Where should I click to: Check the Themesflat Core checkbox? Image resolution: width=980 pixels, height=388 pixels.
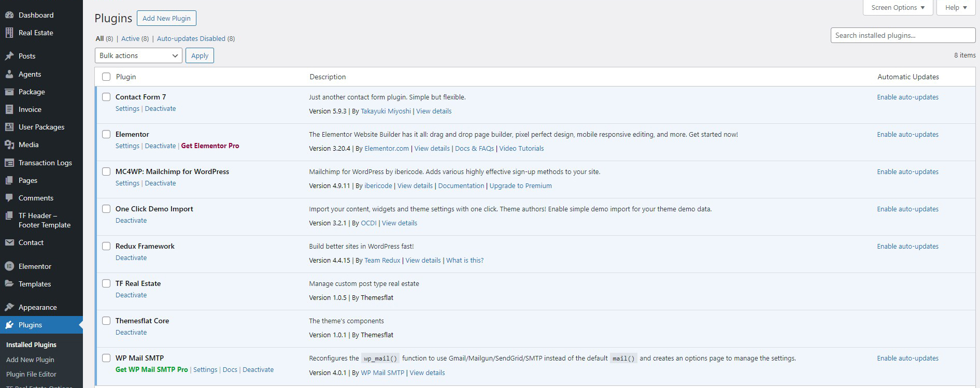(x=106, y=321)
